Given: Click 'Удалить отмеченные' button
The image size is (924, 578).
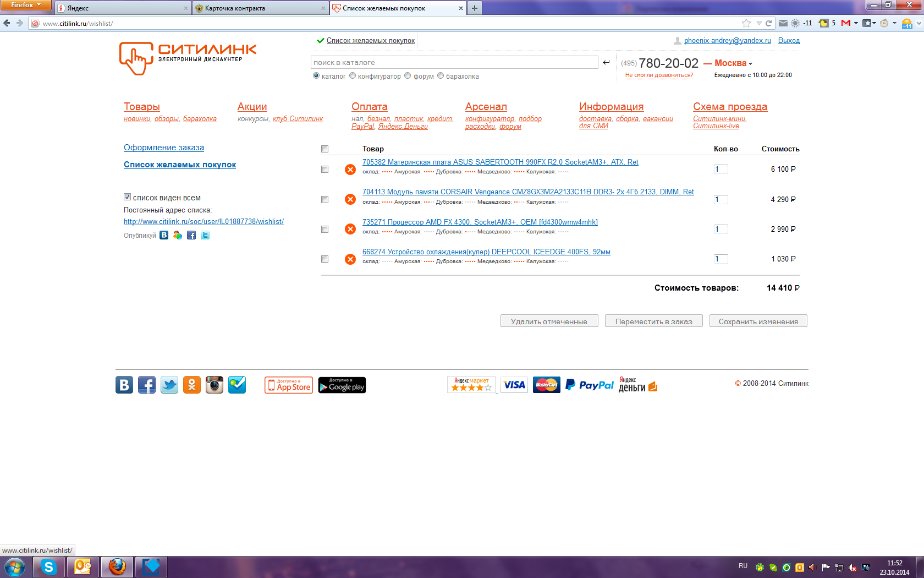Looking at the screenshot, I should point(549,321).
